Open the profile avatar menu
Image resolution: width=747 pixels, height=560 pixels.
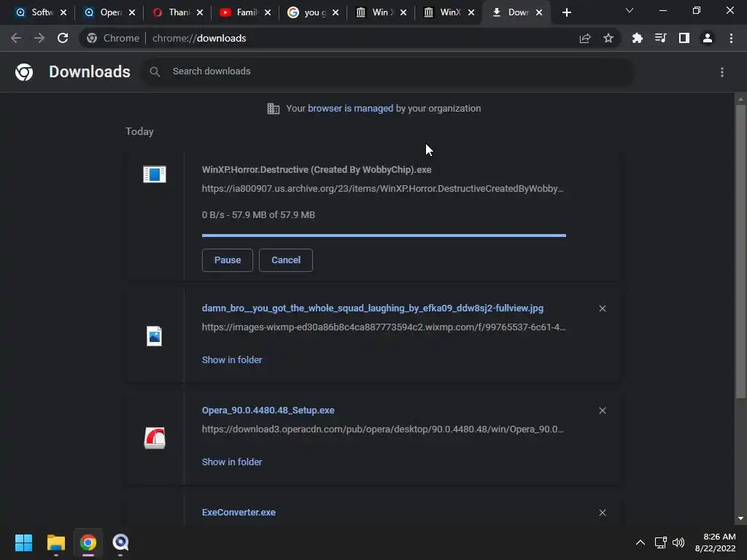tap(708, 38)
